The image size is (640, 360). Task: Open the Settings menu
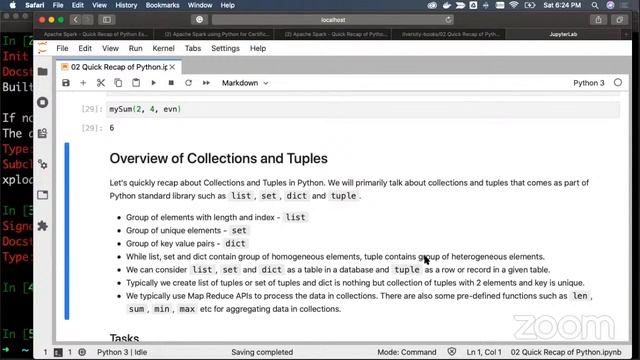coord(225,48)
